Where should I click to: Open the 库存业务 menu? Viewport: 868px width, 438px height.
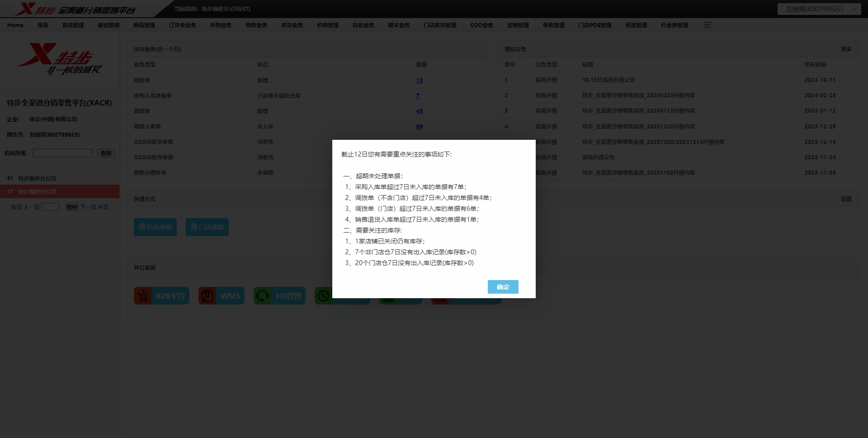pos(292,25)
